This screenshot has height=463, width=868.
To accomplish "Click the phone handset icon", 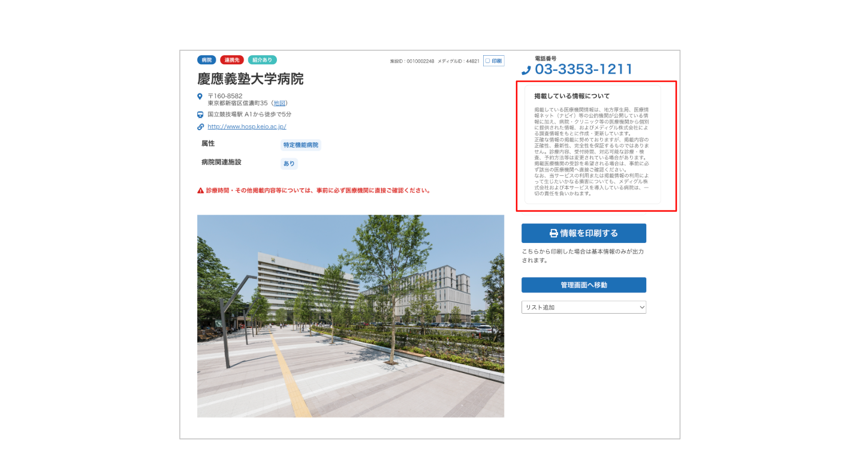I will [x=527, y=70].
